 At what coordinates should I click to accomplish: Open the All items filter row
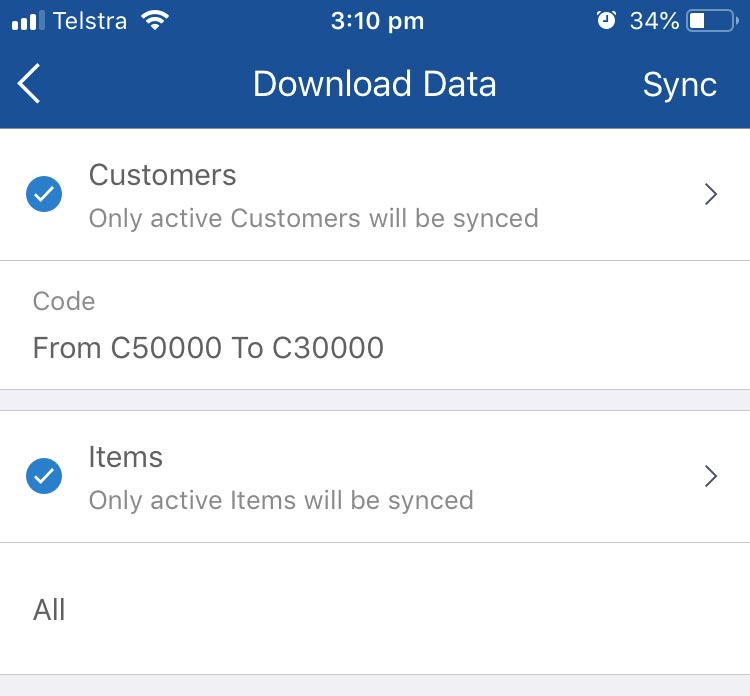coord(375,609)
